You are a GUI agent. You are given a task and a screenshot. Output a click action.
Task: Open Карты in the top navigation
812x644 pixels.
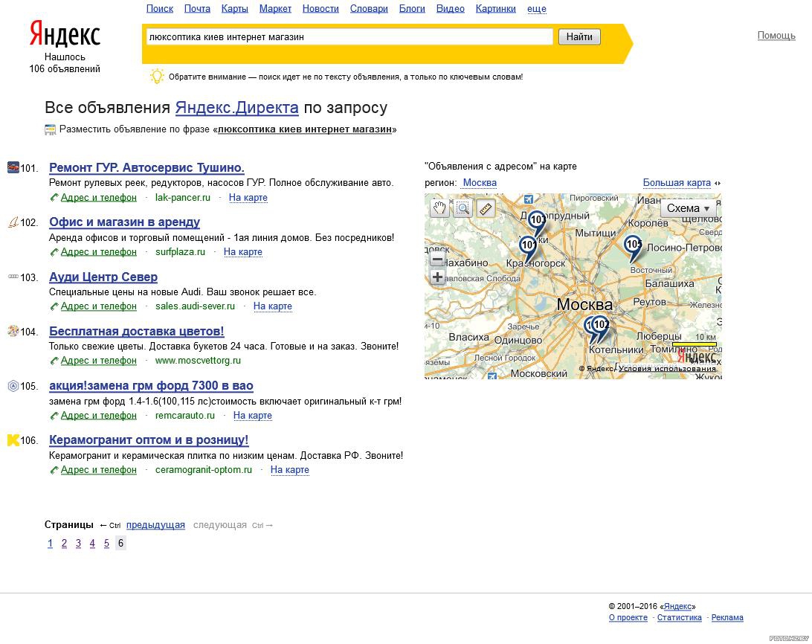[x=234, y=9]
